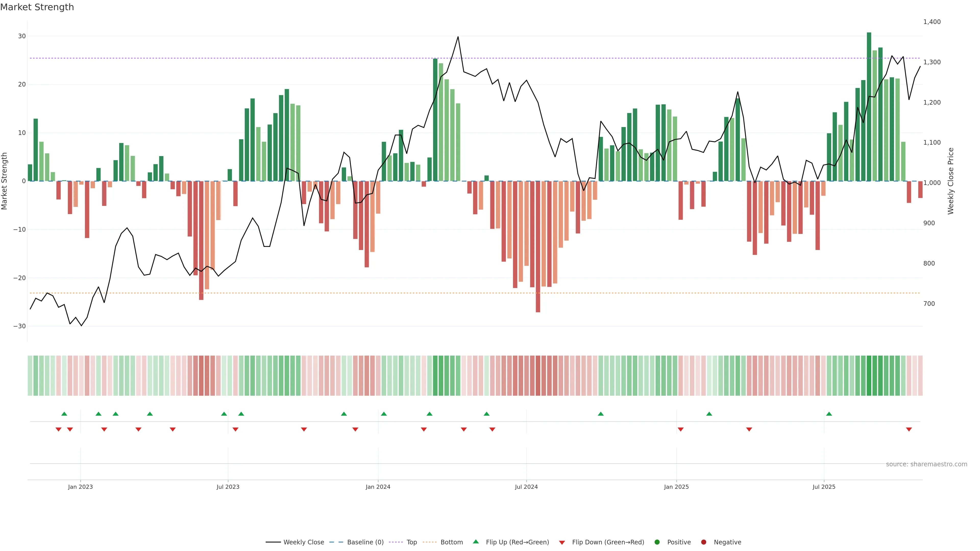Click the leftmost green flip-up triangle marker
Image resolution: width=980 pixels, height=551 pixels.
[64, 414]
